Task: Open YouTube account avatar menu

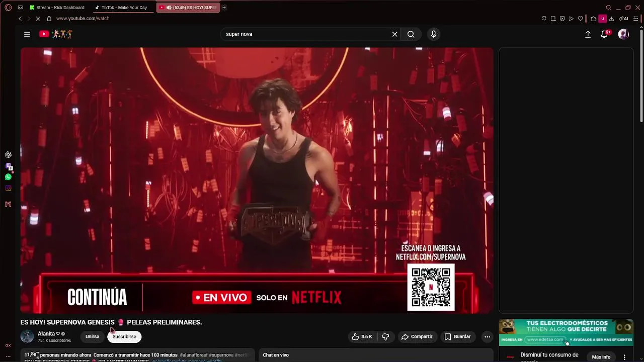Action: (623, 34)
